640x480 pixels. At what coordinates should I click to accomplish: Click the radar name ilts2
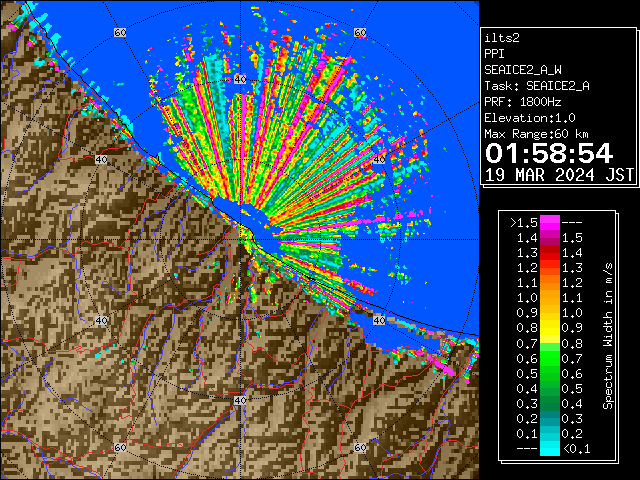click(x=502, y=38)
